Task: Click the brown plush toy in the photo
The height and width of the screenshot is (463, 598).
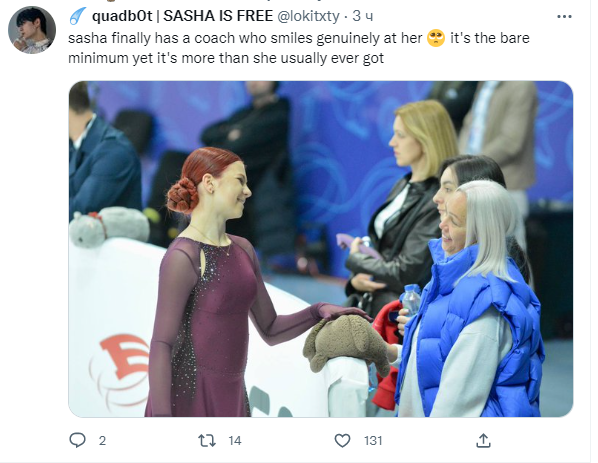Action: pos(345,343)
